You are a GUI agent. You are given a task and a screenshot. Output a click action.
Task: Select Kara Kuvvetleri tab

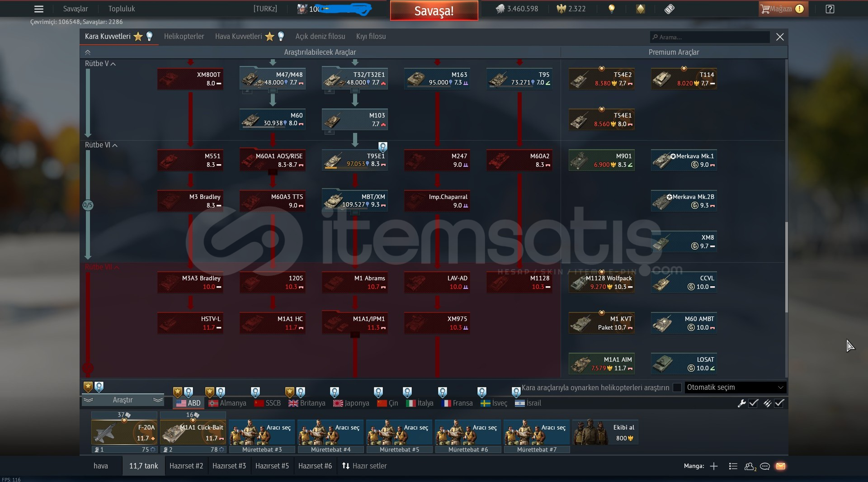click(119, 36)
